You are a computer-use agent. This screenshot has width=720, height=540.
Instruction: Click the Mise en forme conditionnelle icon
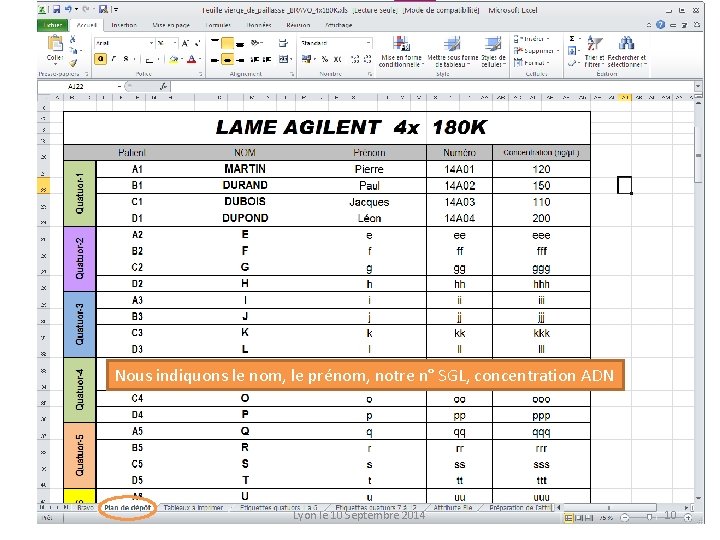point(401,44)
